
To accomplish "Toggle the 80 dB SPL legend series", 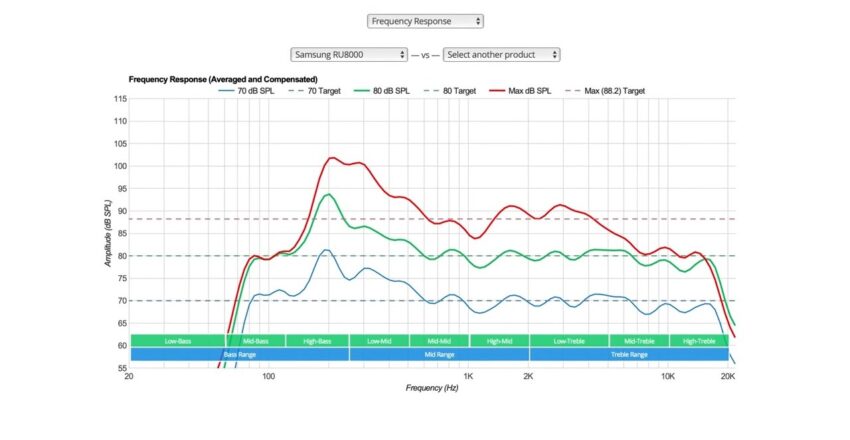I will click(382, 91).
